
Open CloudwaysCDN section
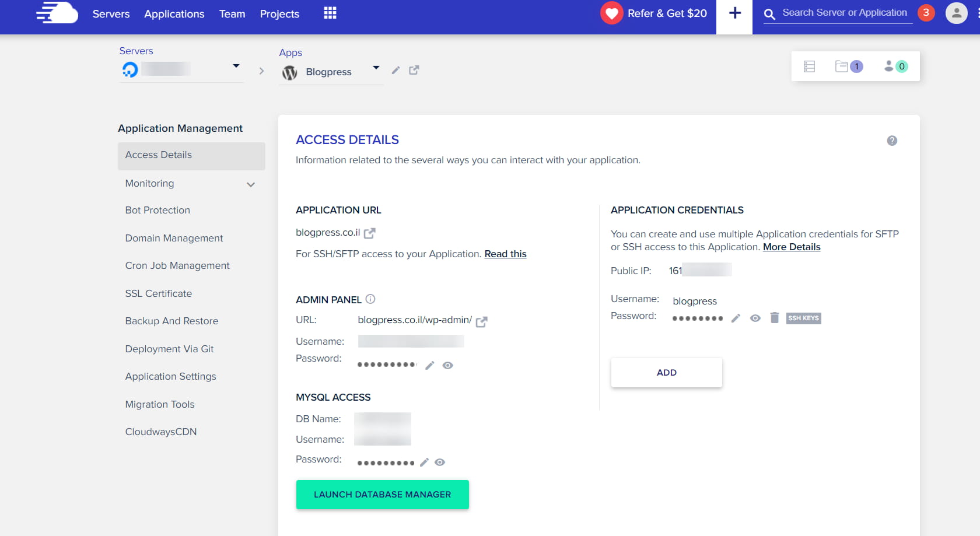pos(161,432)
